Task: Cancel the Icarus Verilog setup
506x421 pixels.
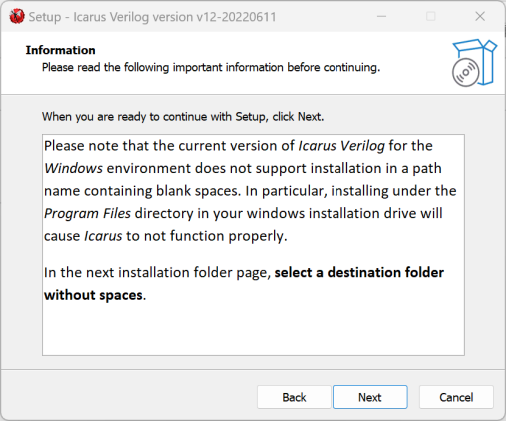Action: (x=456, y=397)
